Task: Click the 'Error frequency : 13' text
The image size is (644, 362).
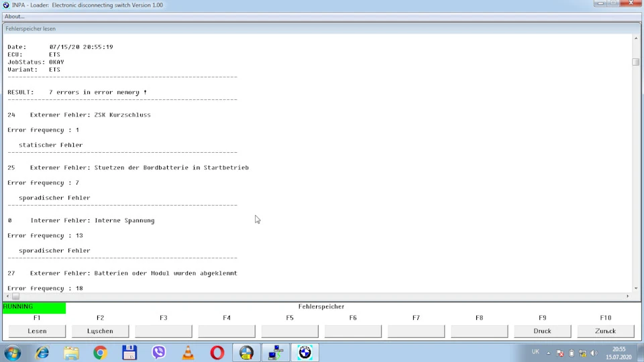Action: [45, 235]
